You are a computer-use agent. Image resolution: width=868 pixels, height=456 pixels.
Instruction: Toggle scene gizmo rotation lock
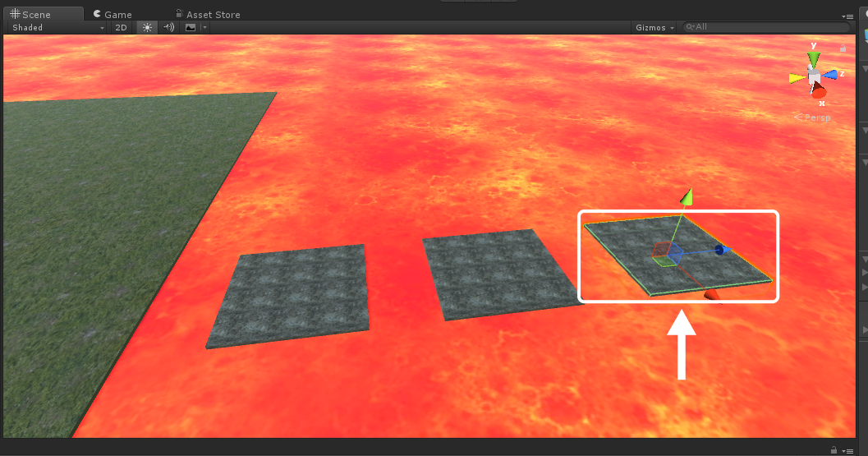[x=843, y=48]
